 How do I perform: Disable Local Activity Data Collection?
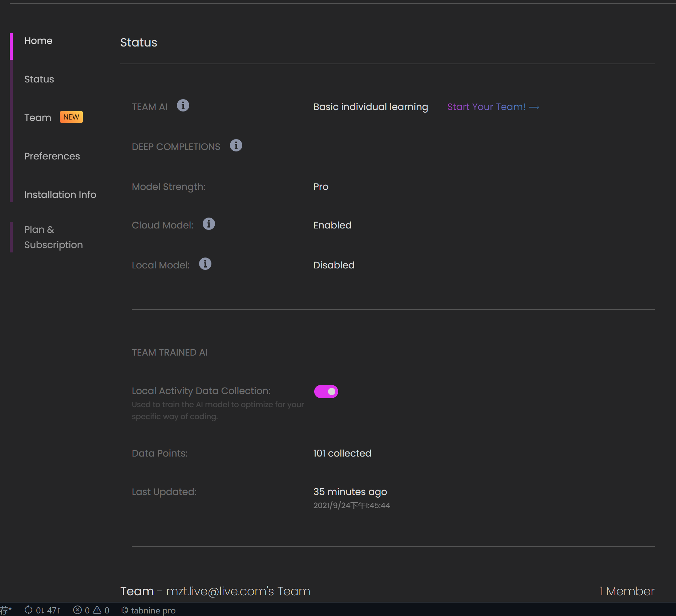326,391
